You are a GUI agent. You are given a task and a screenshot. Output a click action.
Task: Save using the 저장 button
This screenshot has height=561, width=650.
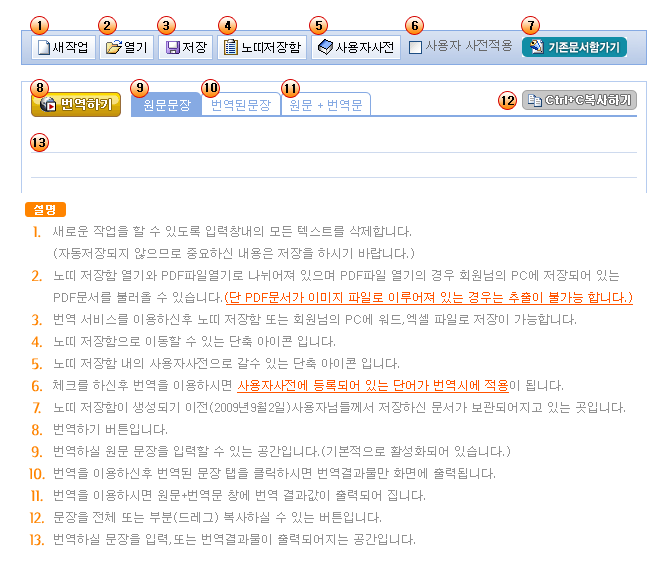(x=185, y=47)
